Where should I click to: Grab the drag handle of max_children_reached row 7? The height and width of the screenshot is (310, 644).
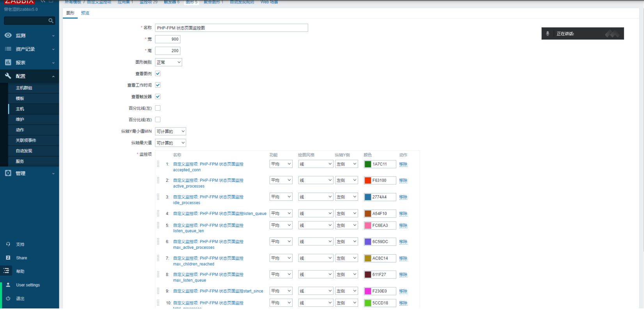pos(158,258)
